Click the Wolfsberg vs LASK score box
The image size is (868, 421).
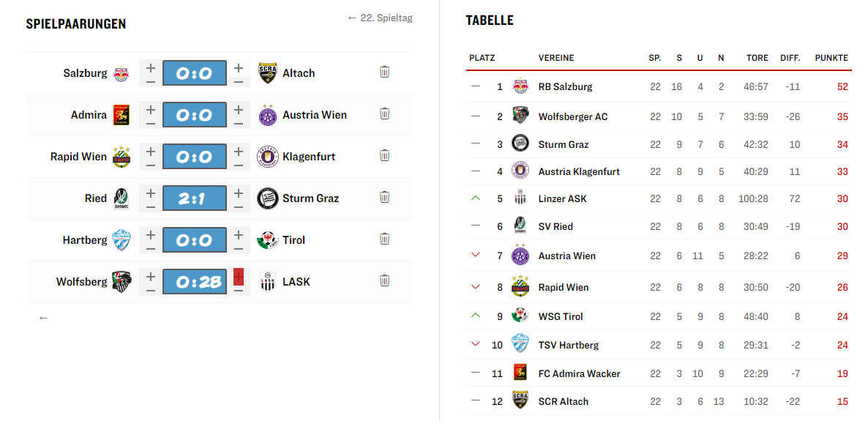(194, 282)
